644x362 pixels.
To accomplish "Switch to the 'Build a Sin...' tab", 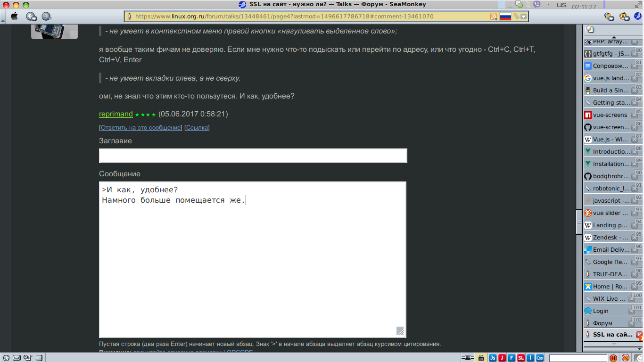I will click(x=613, y=90).
